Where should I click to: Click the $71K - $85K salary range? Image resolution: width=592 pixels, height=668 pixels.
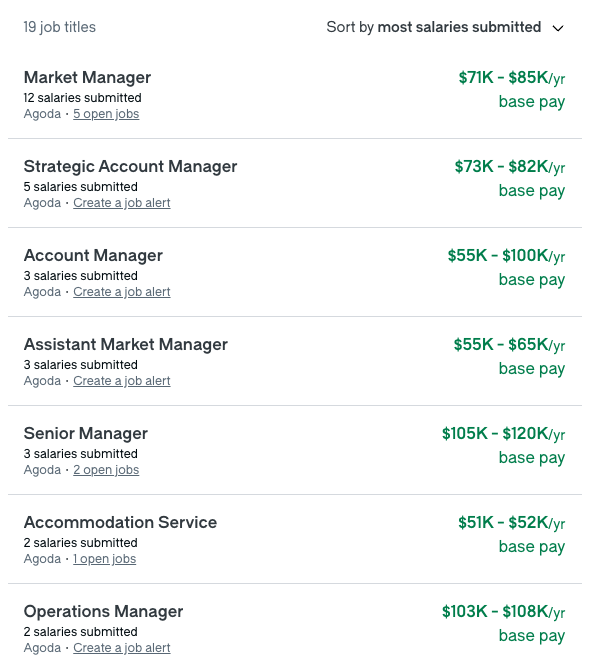point(512,78)
